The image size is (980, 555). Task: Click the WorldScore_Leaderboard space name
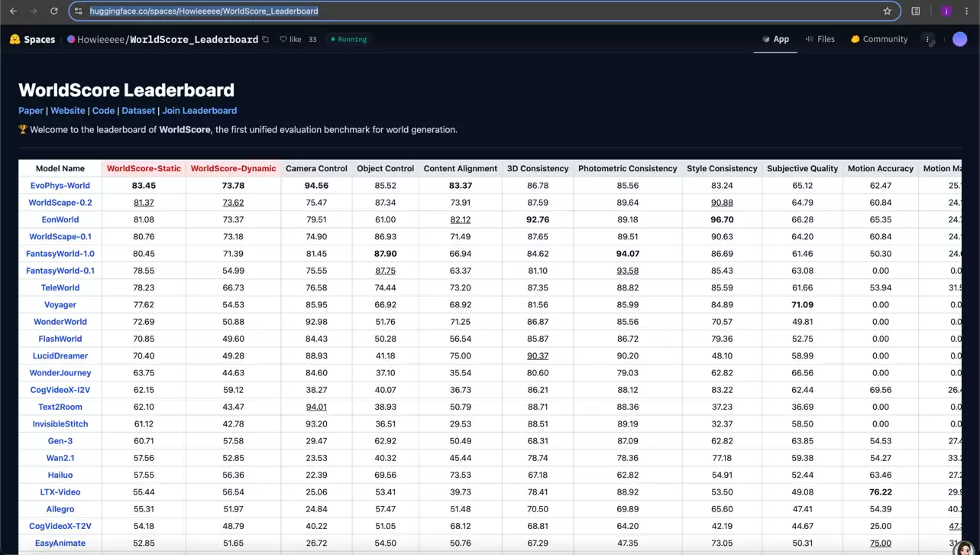point(194,39)
